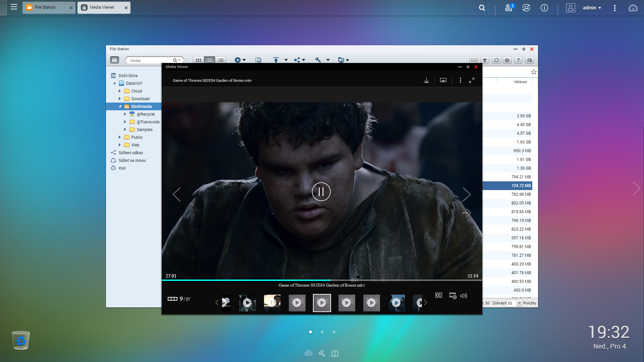Open the admin user dropdown
Viewport: 644px width, 362px height.
(592, 8)
